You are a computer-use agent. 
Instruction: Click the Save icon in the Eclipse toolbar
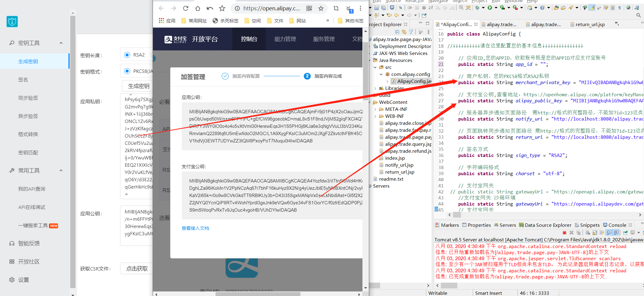[376, 8]
